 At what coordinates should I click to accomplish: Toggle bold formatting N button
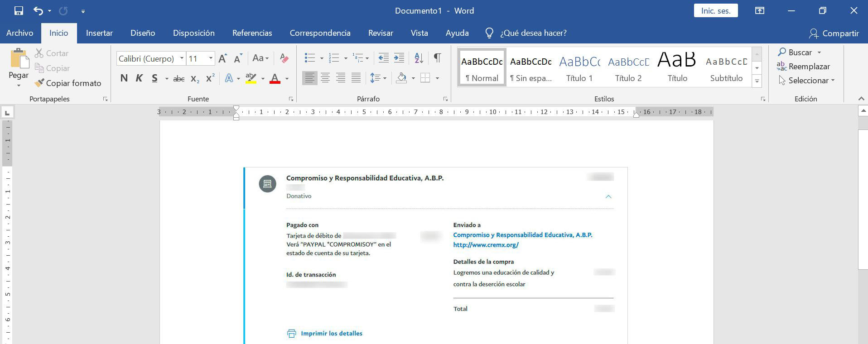coord(124,78)
